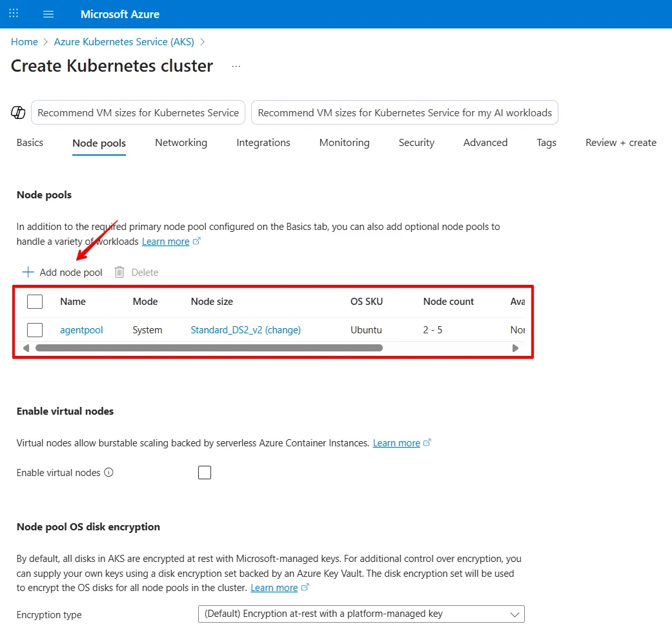Click the external link icon after the node pools Learn more
This screenshot has width=672, height=644.
[197, 241]
